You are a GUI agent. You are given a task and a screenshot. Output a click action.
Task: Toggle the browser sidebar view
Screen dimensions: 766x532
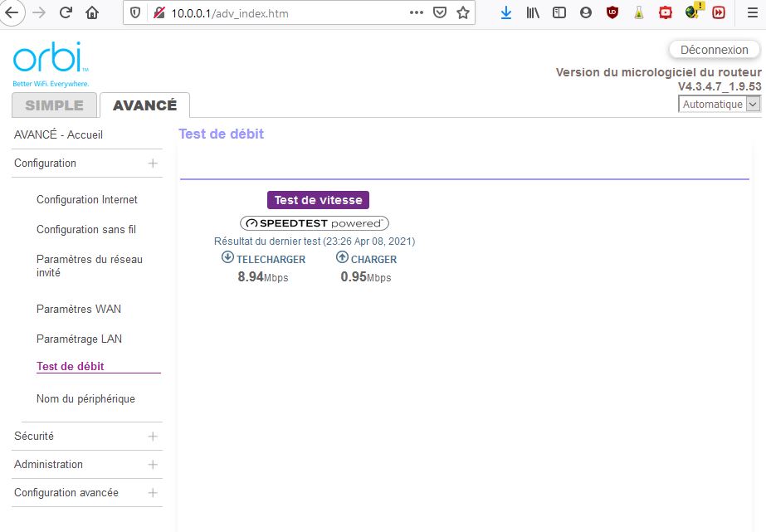(x=559, y=13)
